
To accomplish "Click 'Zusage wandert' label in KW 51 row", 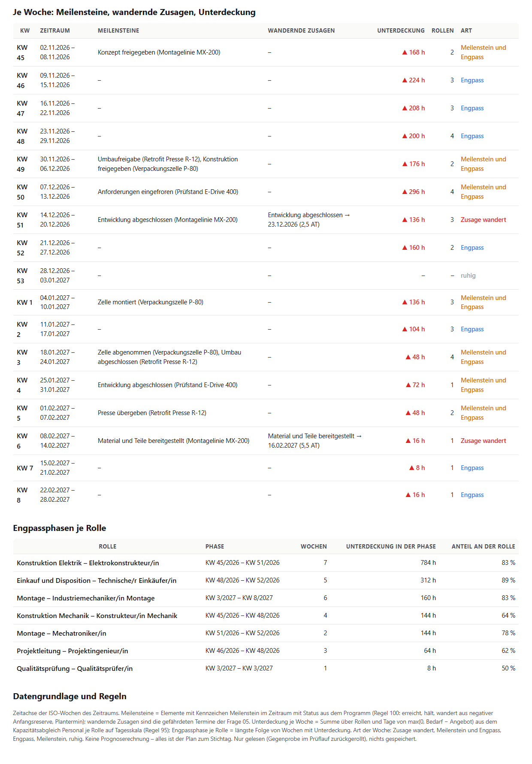I will point(483,220).
